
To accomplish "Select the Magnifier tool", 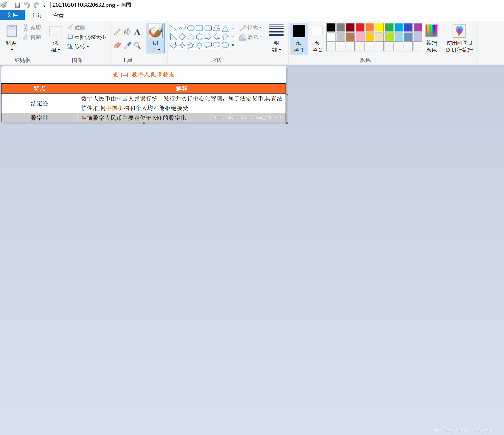I will (x=137, y=45).
